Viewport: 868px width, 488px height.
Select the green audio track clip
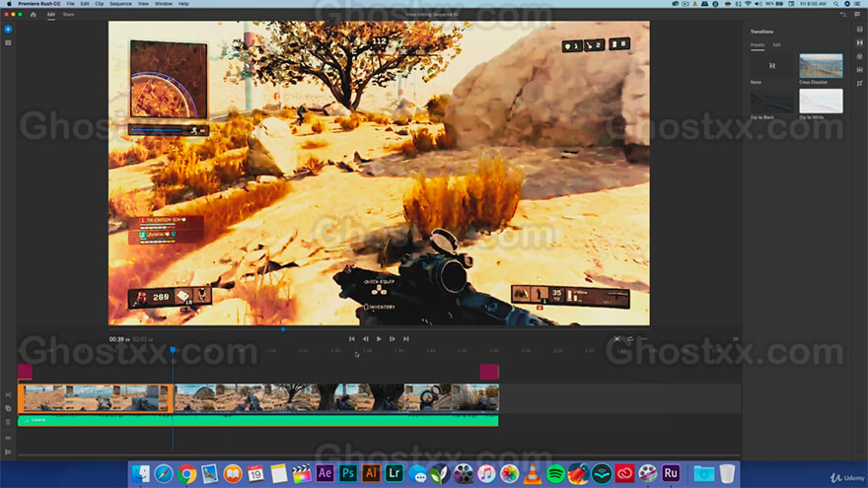click(x=258, y=421)
